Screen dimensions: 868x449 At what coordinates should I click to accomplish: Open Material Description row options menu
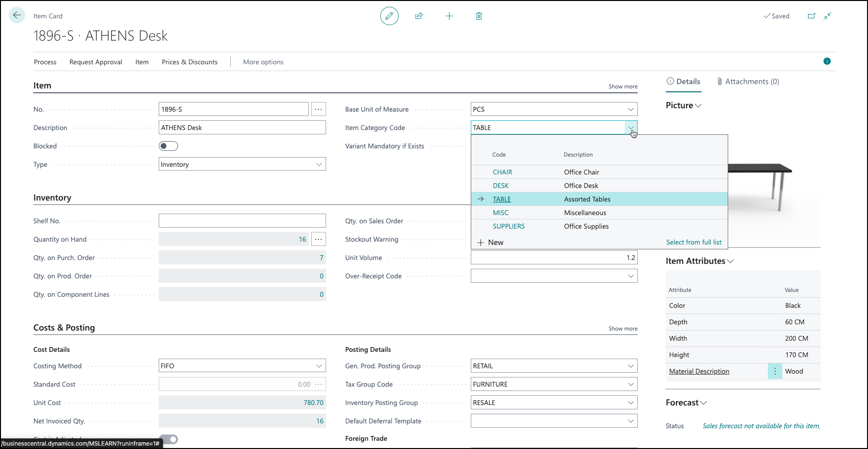pos(775,371)
